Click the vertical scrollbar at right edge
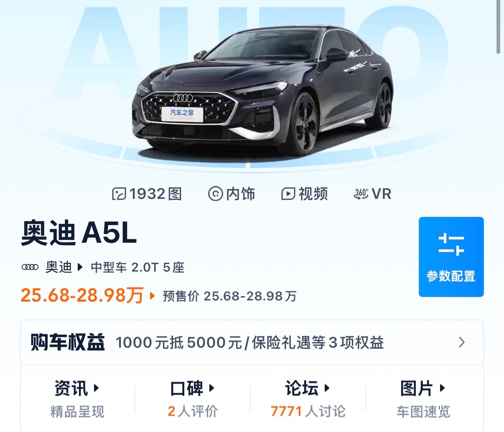The width and height of the screenshot is (504, 432). (498, 27)
